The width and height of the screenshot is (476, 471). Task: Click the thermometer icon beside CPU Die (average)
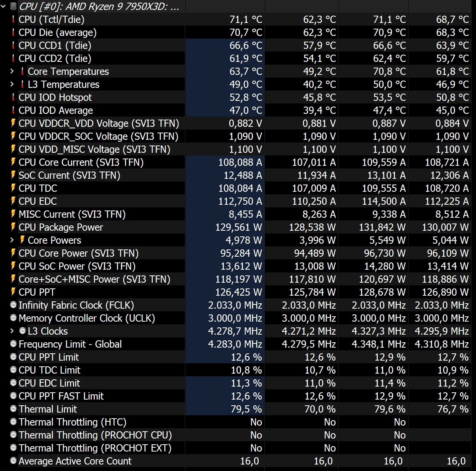(x=13, y=32)
